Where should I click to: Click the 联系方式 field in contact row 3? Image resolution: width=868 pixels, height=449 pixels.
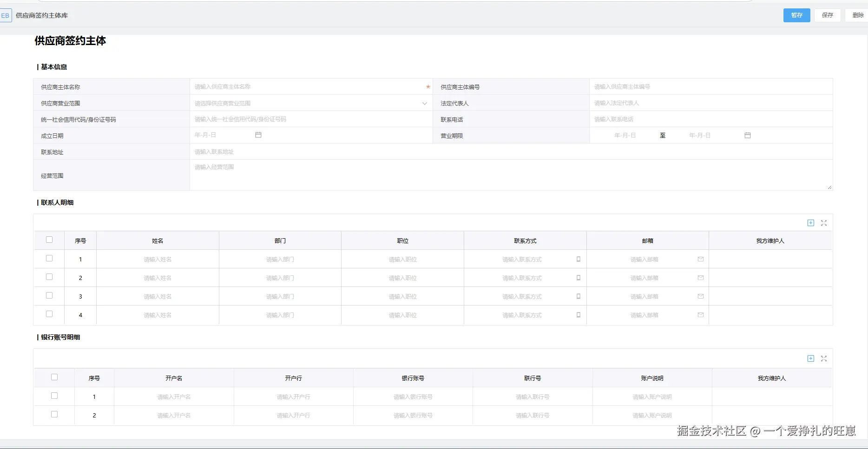(525, 297)
